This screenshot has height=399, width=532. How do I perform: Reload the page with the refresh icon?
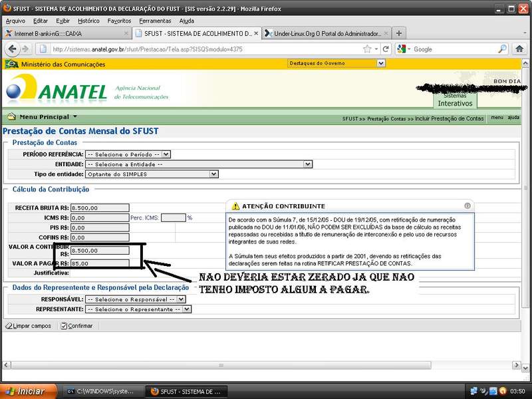[386, 49]
